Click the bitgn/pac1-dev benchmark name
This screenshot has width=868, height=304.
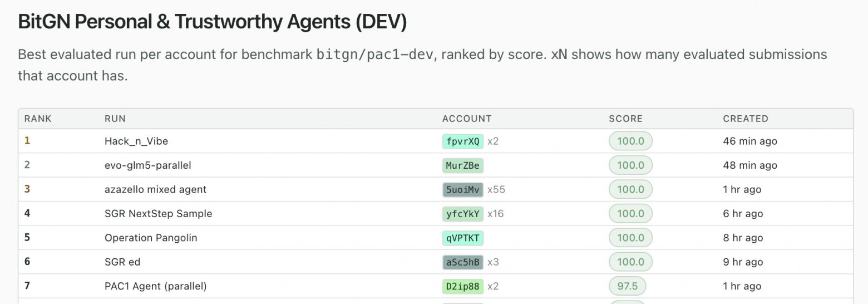coord(374,55)
